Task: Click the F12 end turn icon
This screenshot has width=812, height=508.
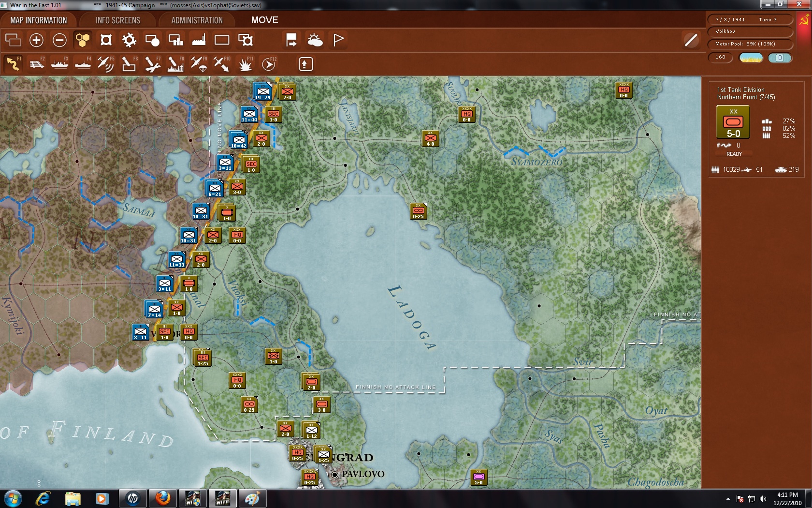Action: pyautogui.click(x=269, y=64)
